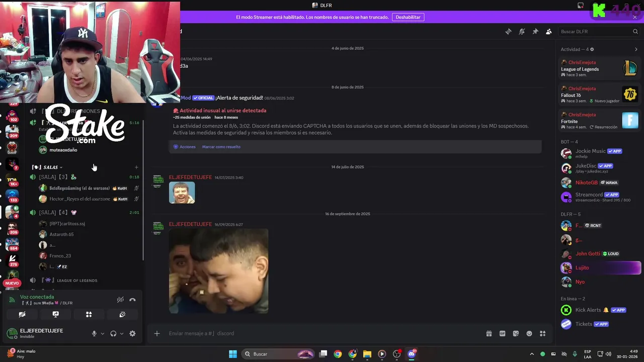Viewport: 644px width, 362px height.
Task: Open the ESP LAA language switcher
Action: [588, 354]
